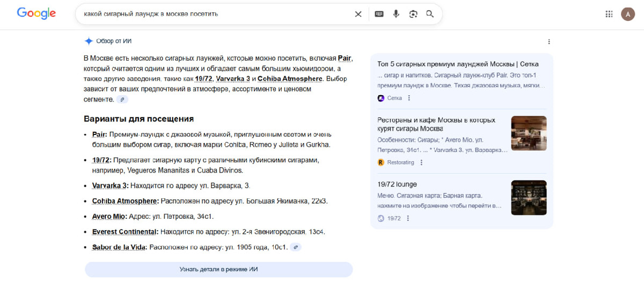
Task: Click the 19/72 lounge thumbnail image
Action: point(529,197)
